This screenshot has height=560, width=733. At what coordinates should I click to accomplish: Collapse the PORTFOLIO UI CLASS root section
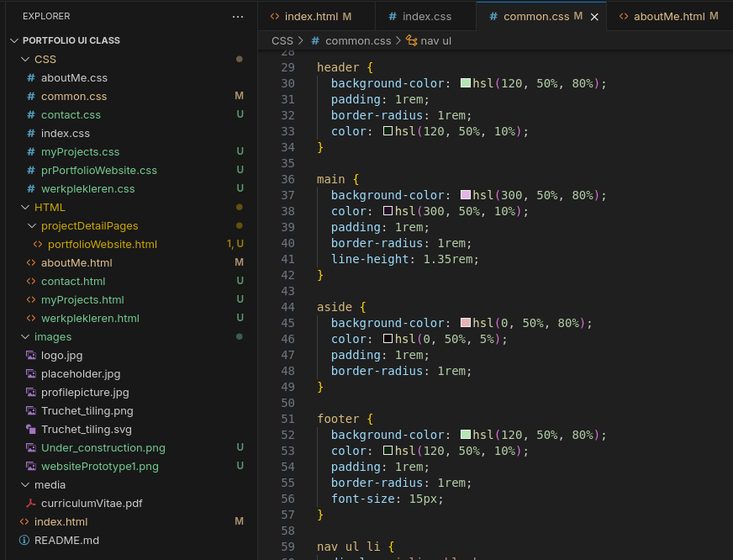tap(14, 40)
